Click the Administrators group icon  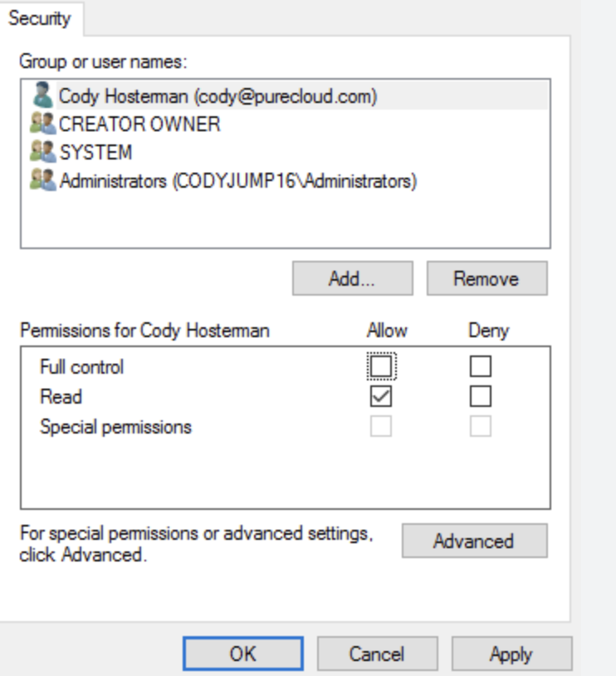pyautogui.click(x=44, y=181)
